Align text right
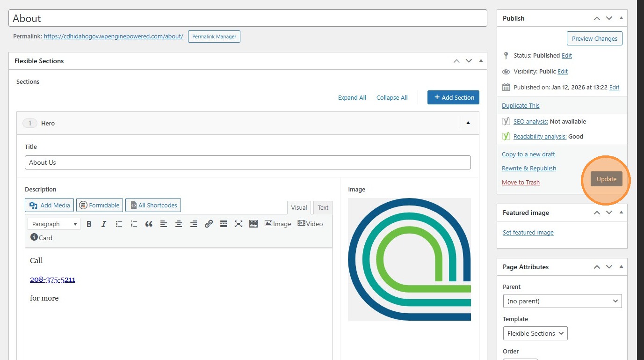Image resolution: width=644 pixels, height=360 pixels. pyautogui.click(x=194, y=224)
